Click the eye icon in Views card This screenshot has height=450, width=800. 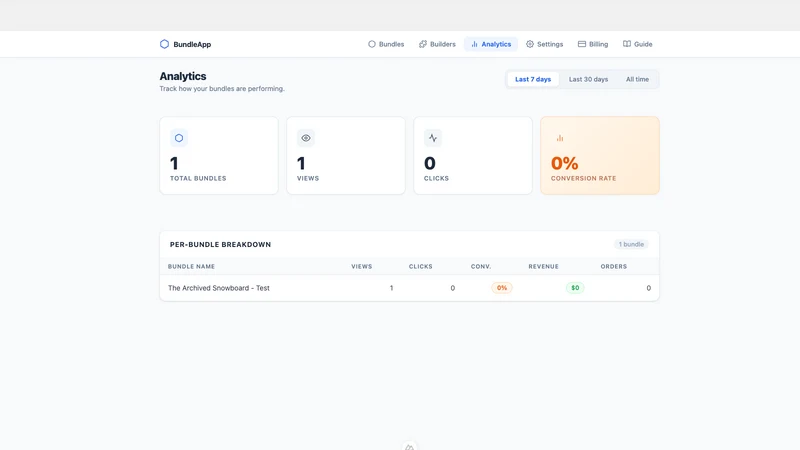coord(306,138)
